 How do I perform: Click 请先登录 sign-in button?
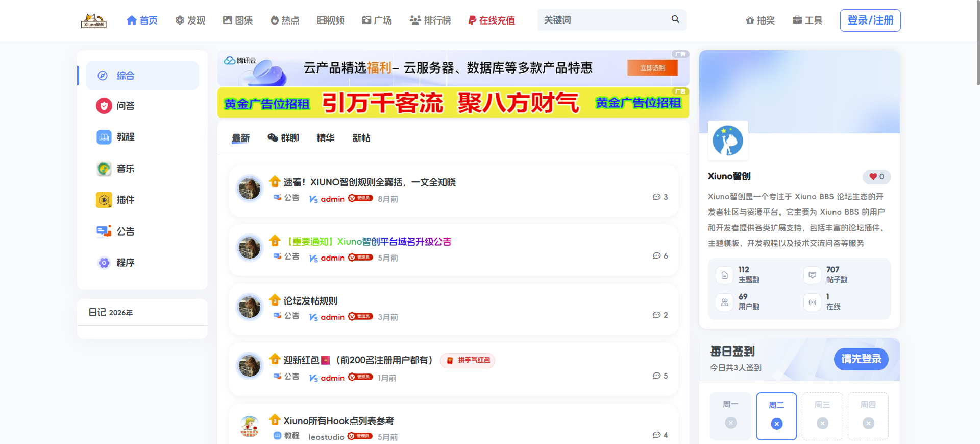pyautogui.click(x=861, y=359)
